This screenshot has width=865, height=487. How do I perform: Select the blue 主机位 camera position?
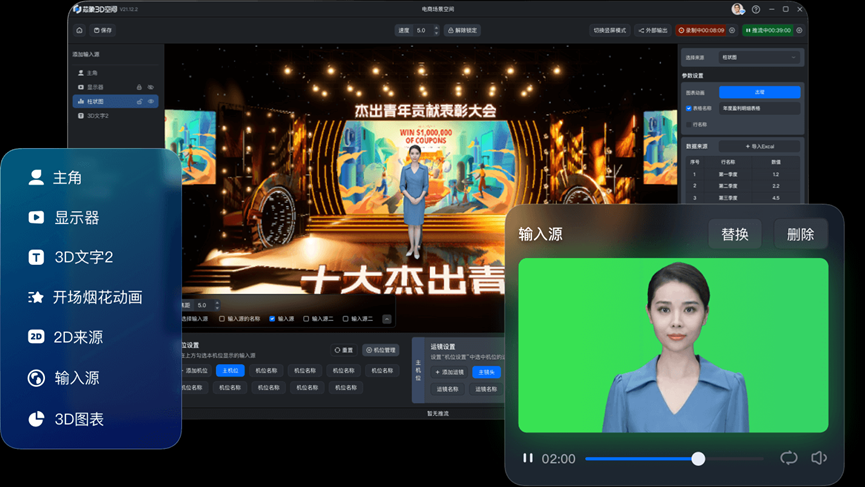(230, 371)
